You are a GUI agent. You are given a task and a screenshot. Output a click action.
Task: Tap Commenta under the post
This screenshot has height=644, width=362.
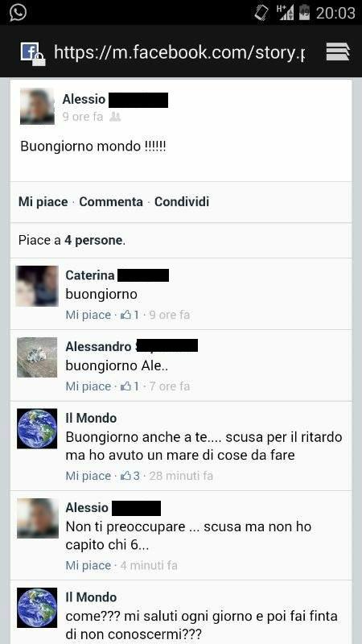point(111,202)
